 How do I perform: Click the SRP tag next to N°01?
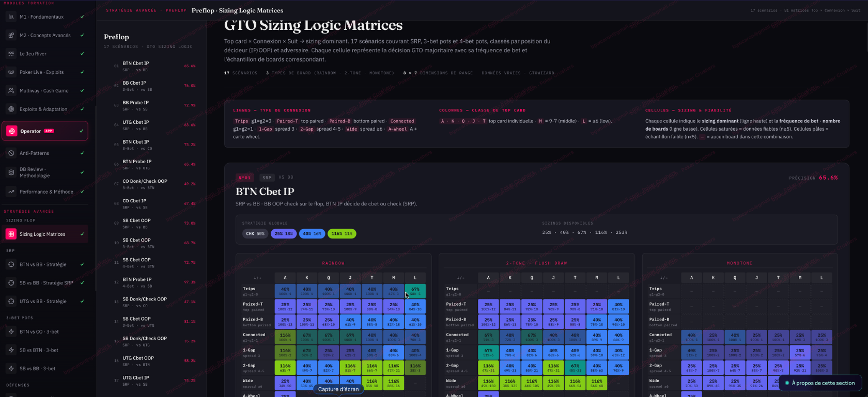(x=267, y=178)
